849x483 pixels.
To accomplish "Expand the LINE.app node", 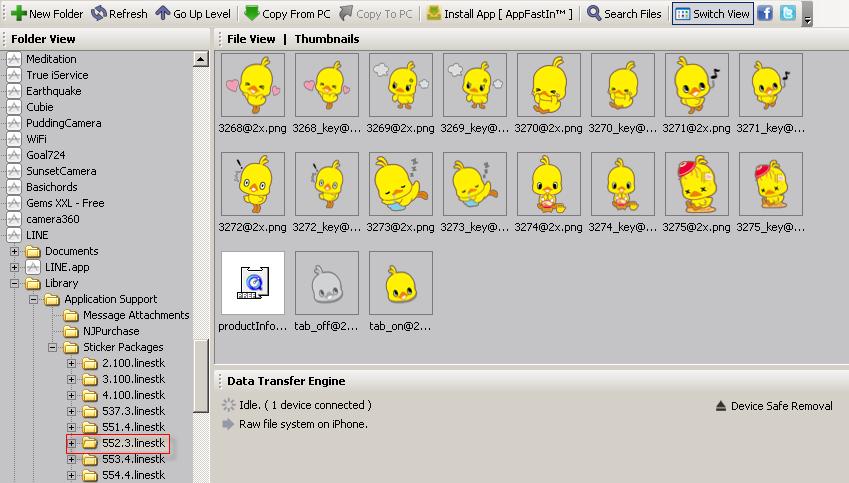I will tap(15, 267).
